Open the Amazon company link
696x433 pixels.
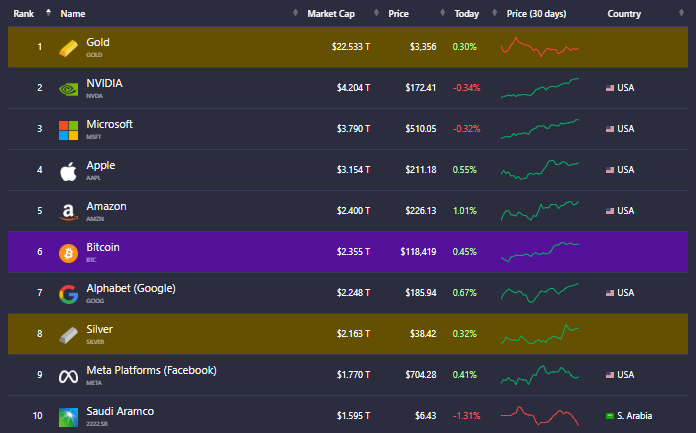106,206
